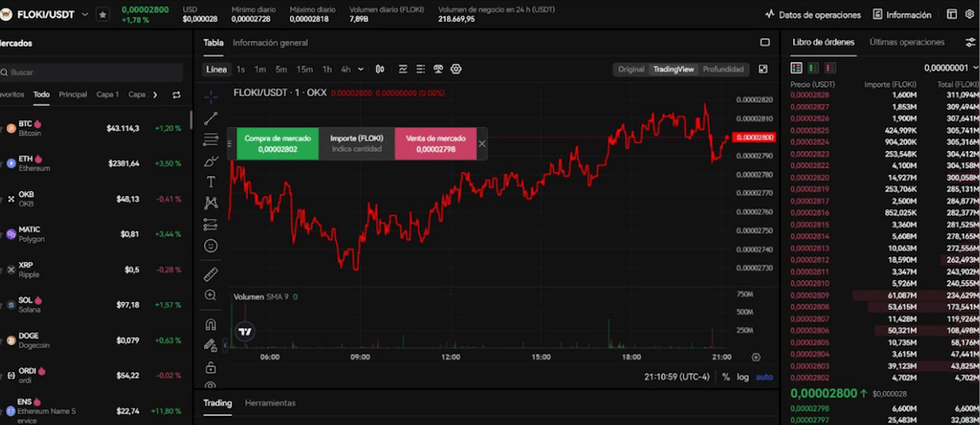Screen dimensions: 980x425
Task: Show both buy and sell orders view
Action: coord(797,68)
